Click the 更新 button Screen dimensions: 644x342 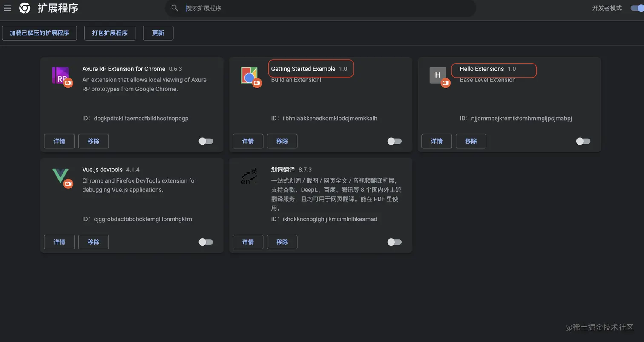point(158,33)
